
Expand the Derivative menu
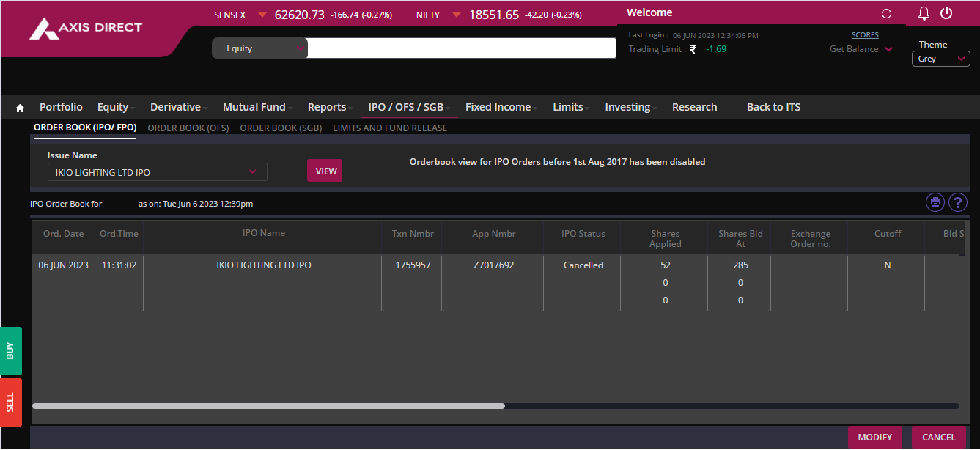178,107
